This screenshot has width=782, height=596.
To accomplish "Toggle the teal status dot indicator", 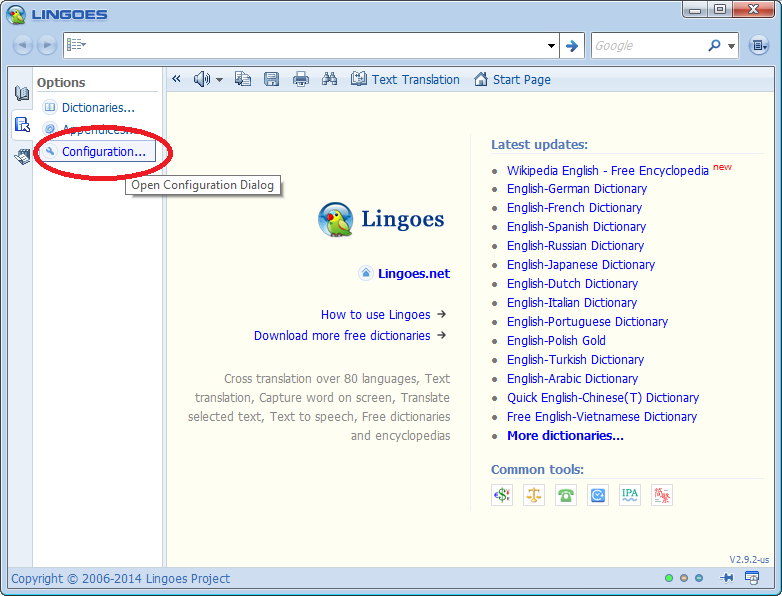I will pos(699,578).
